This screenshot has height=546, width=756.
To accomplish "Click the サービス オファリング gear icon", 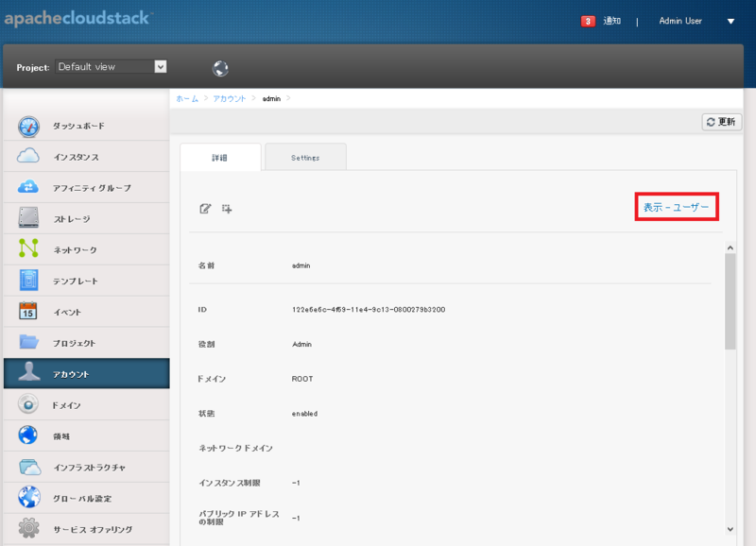I will (x=28, y=529).
